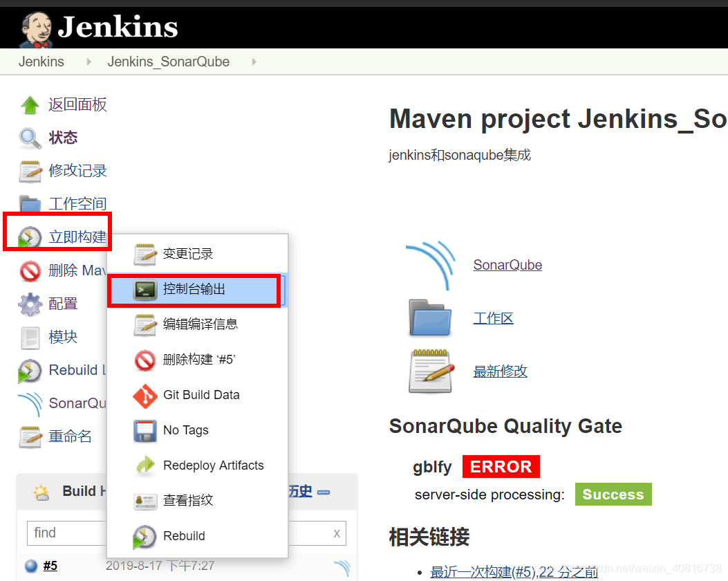Choose Rebuild in the popup menu
The height and width of the screenshot is (581, 728).
click(x=185, y=536)
